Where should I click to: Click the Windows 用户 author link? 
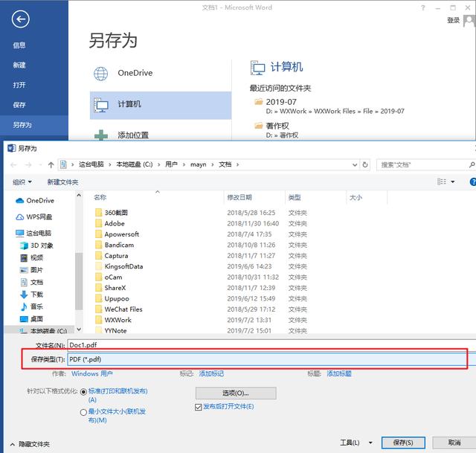(x=92, y=373)
